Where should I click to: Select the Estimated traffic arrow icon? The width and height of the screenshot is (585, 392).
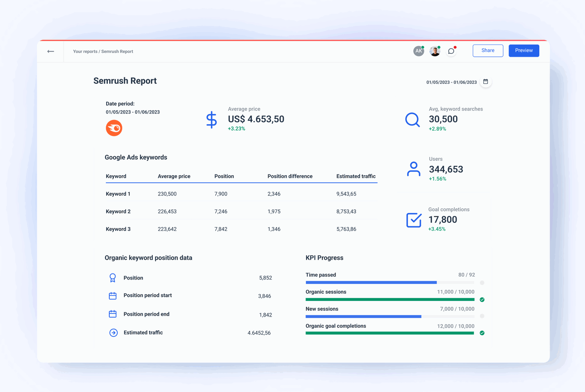pyautogui.click(x=113, y=333)
